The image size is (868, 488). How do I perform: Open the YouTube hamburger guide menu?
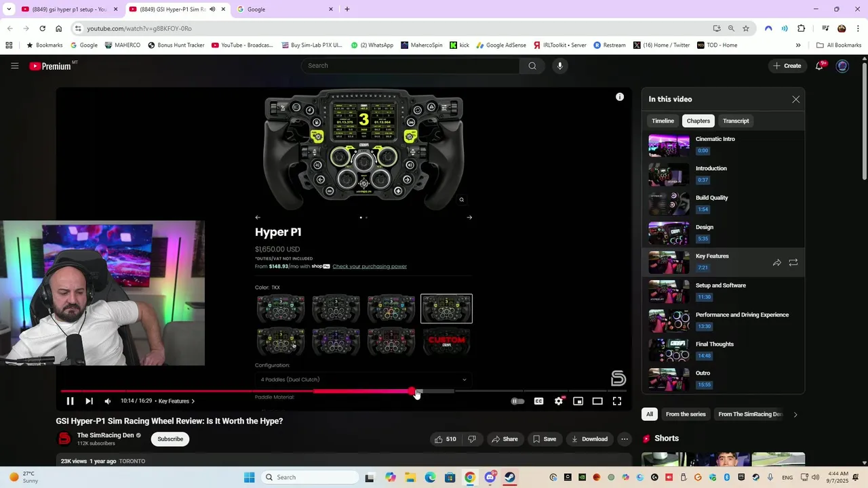tap(14, 66)
